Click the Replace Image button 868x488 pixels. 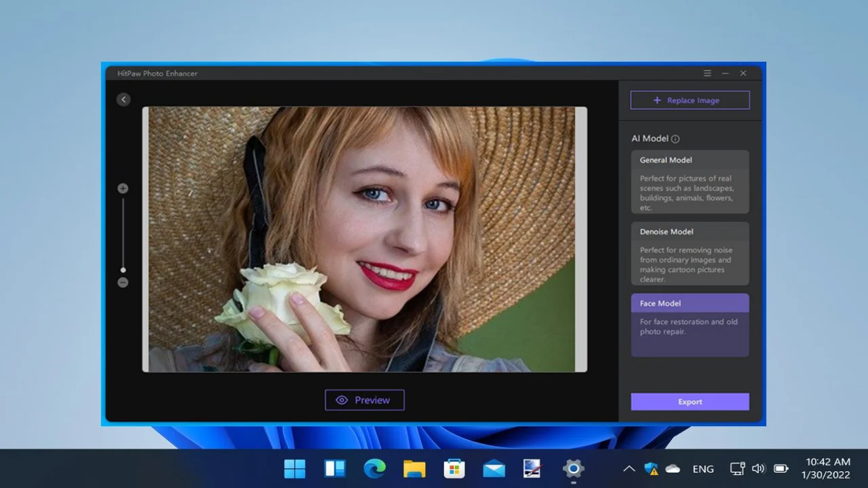pyautogui.click(x=690, y=100)
